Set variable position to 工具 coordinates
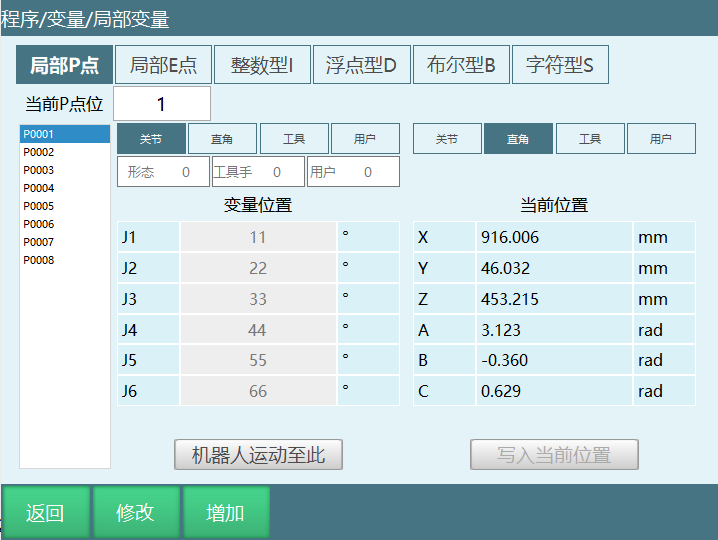Viewport: 718px width, 540px height. pos(294,139)
